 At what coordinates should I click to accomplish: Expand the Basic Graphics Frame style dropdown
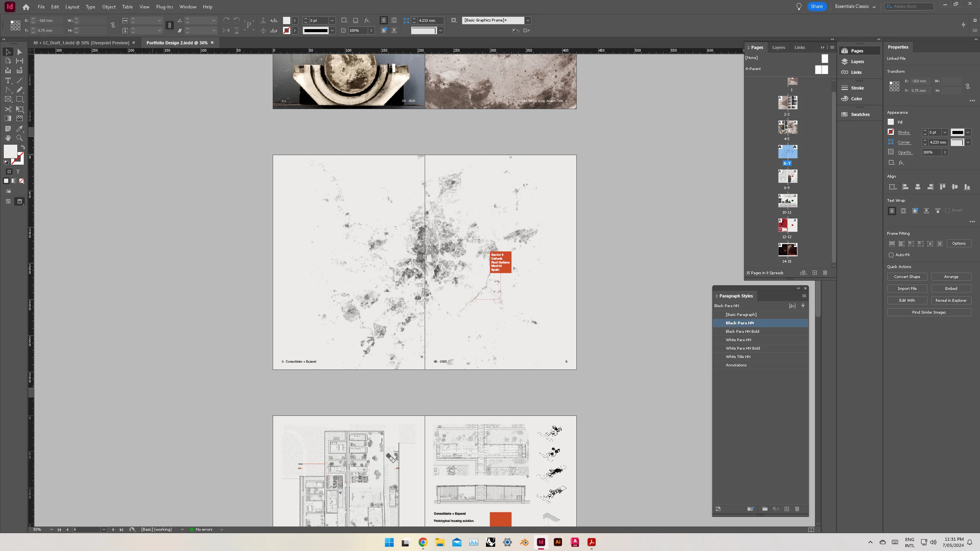coord(528,20)
